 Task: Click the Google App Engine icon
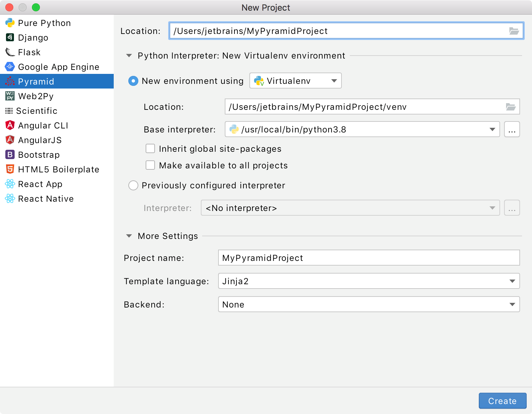[x=10, y=67]
